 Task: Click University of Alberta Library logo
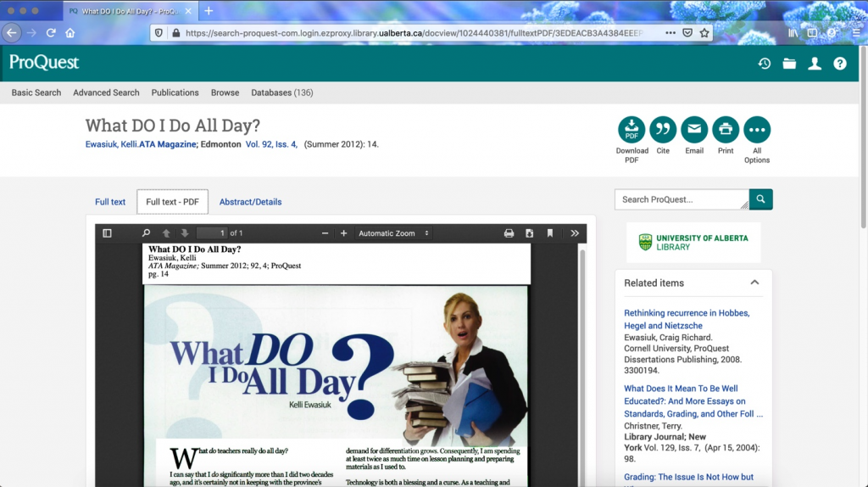pos(693,242)
